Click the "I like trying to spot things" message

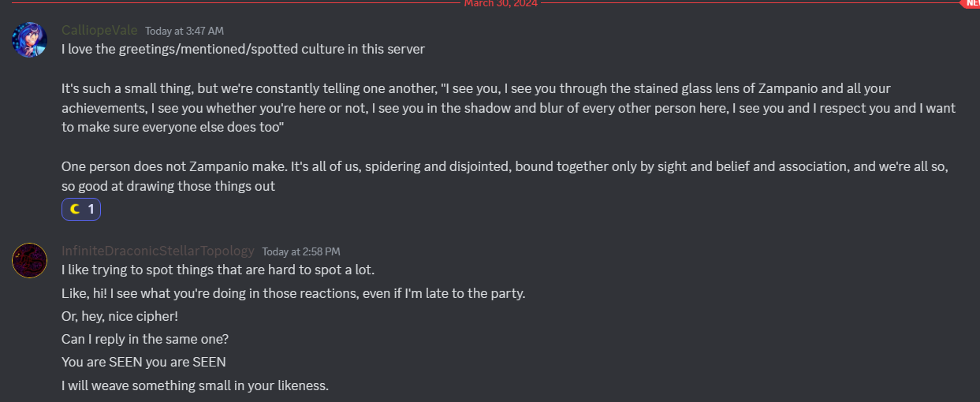coord(218,270)
